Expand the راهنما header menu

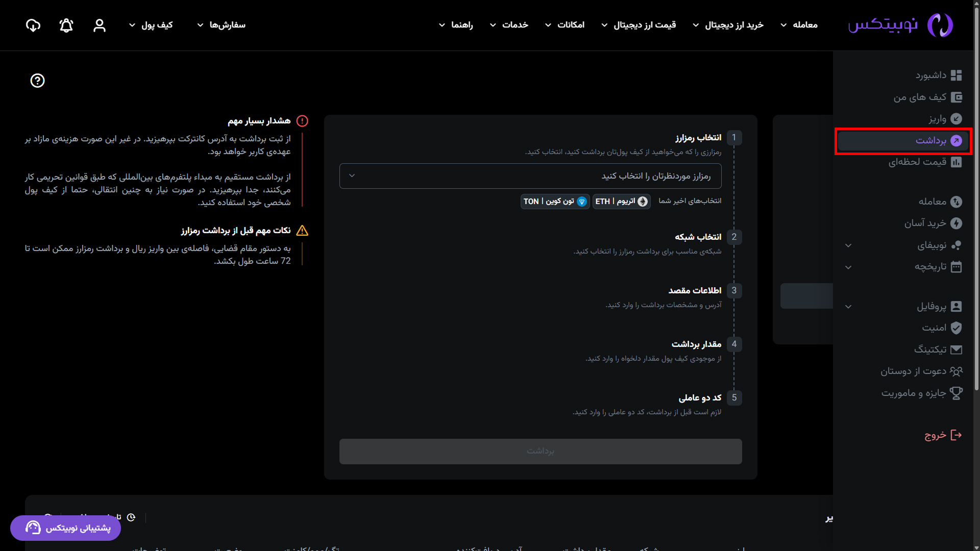click(456, 25)
